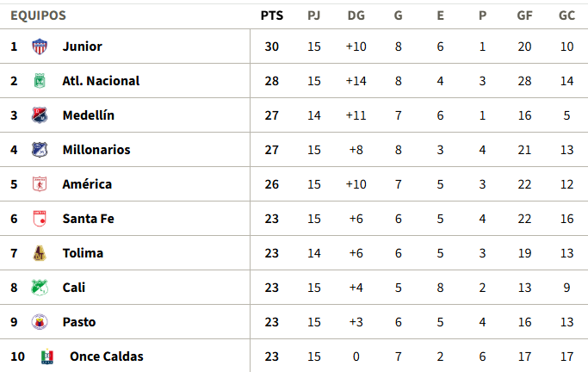Click the Junior team crest icon
Screen dimensions: 588x372
[40, 46]
